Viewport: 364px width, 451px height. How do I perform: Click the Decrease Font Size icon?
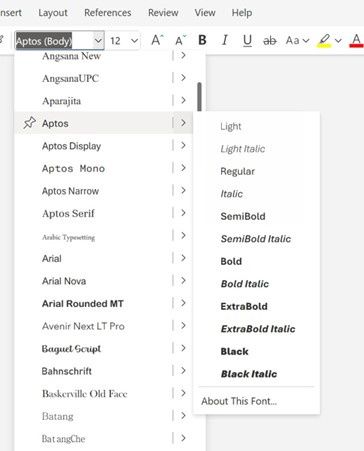180,40
